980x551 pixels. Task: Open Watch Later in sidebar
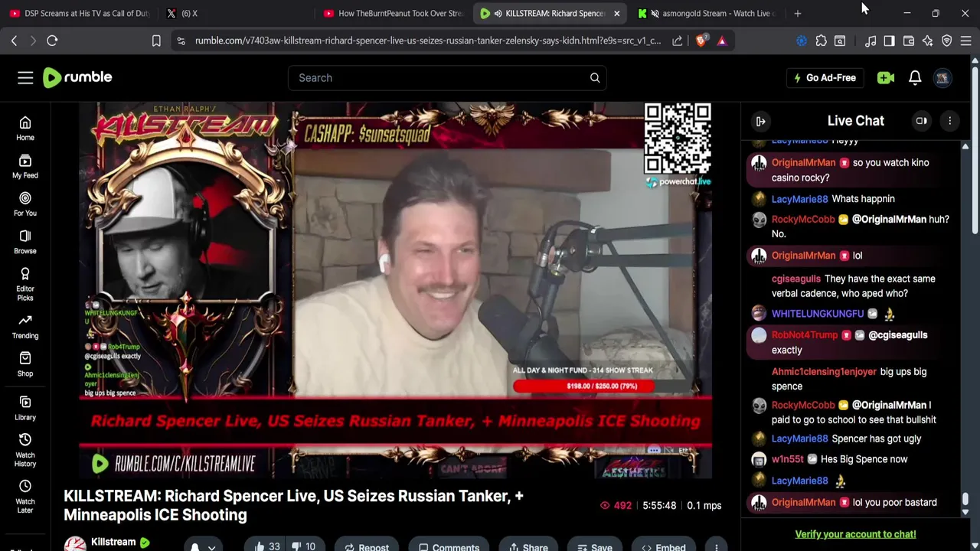(25, 497)
